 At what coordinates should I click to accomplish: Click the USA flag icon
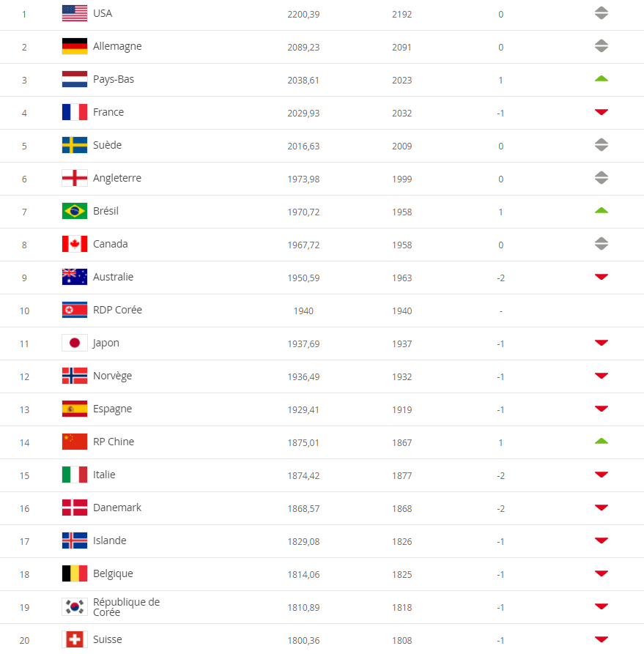tap(75, 13)
